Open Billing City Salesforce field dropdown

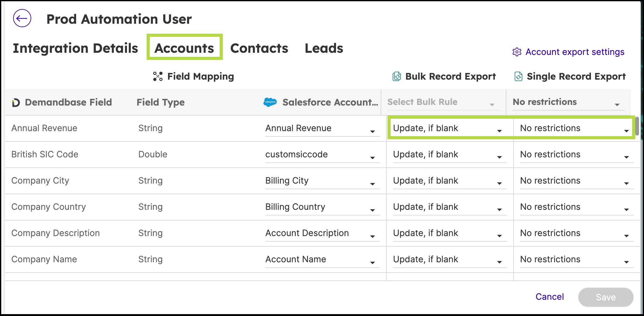(322, 181)
